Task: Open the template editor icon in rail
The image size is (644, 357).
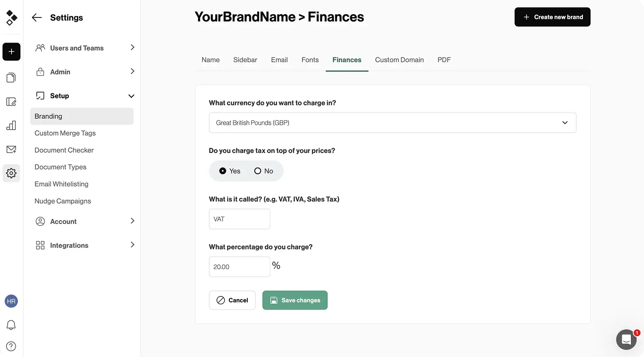Action: 12,102
